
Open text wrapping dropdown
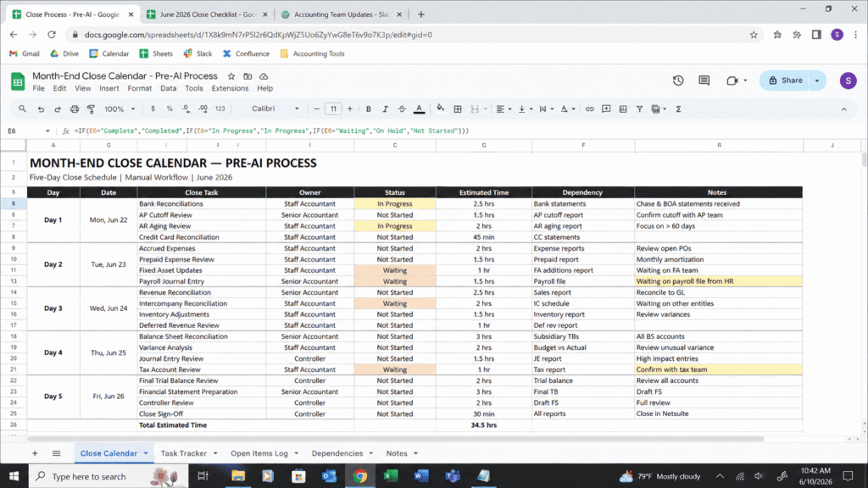(x=546, y=109)
